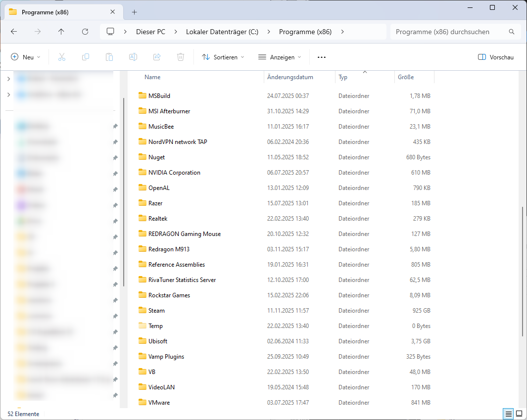Navigate up one folder level

(x=61, y=32)
